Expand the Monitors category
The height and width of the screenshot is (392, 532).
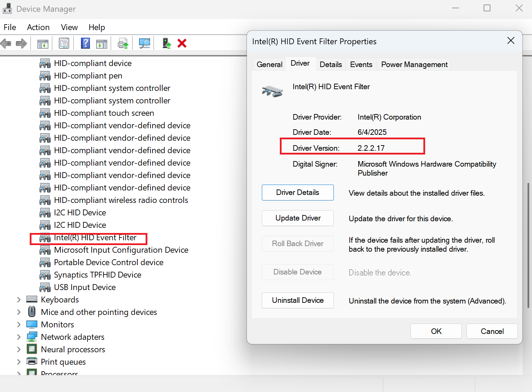(19, 325)
